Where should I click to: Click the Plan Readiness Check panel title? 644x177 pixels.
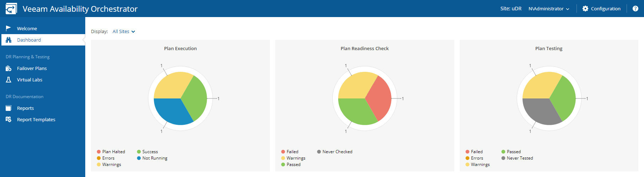click(364, 48)
